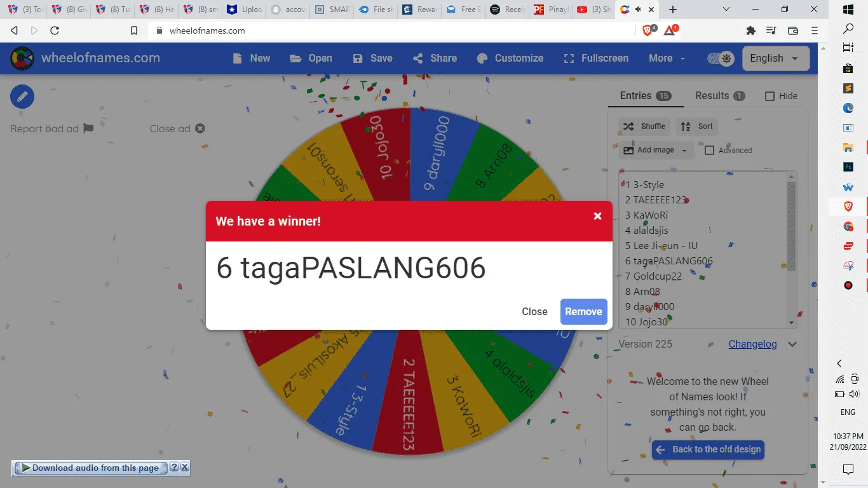Open Photoshop from the taskbar
This screenshot has width=868, height=488.
(848, 167)
